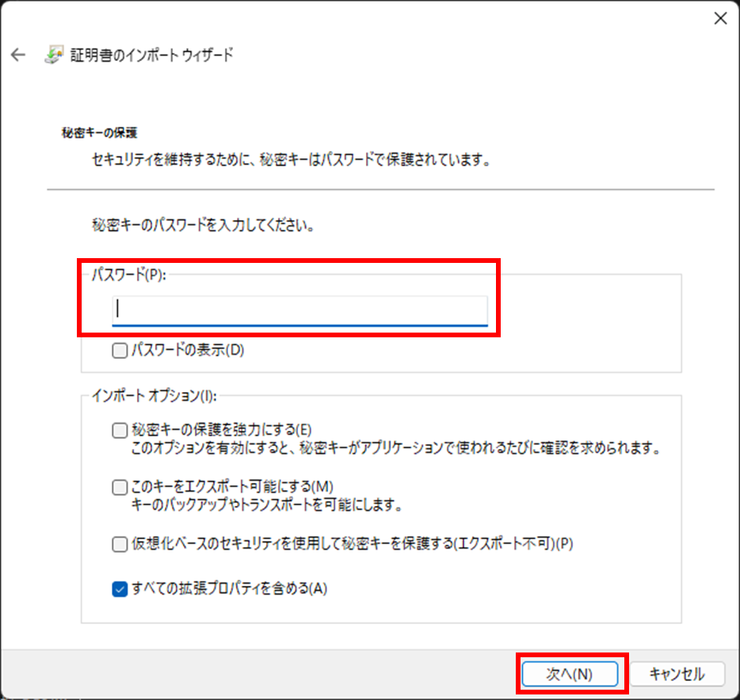Tick the 仮想化ベースのセキュリティ protection checkbox
The image size is (740, 700).
coord(120,544)
